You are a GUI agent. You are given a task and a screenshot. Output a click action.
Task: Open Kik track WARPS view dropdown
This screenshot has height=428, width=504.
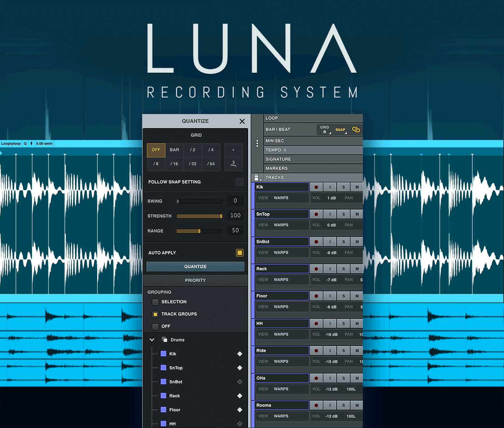282,198
